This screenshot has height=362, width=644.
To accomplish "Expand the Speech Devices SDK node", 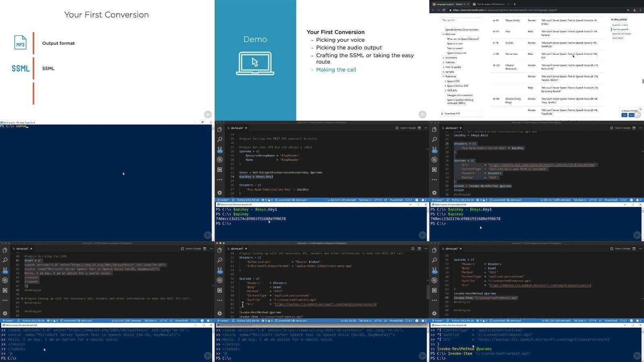I will 446,86.
